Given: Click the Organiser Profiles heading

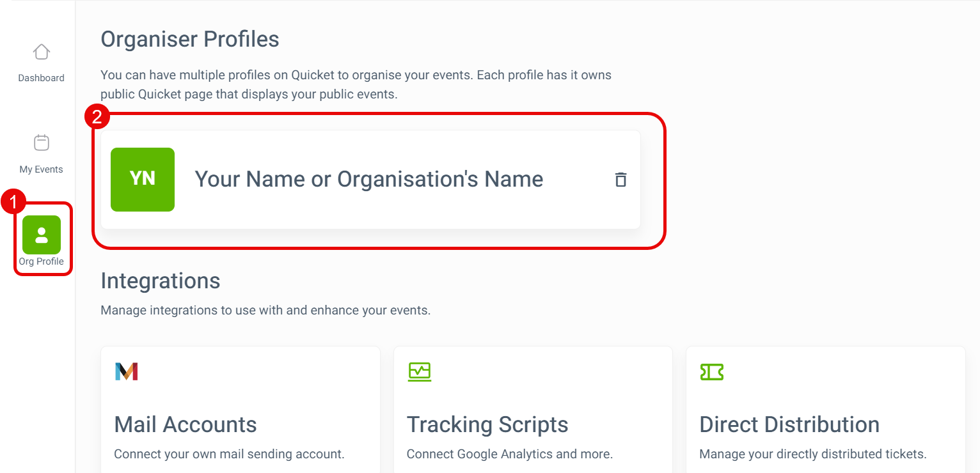Looking at the screenshot, I should [190, 40].
